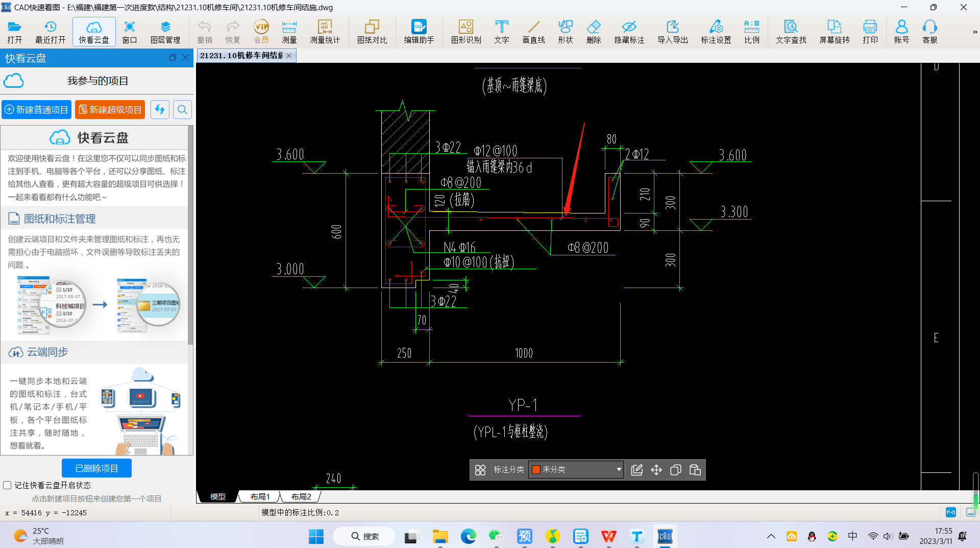The height and width of the screenshot is (548, 980).
Task: Select the 文字 text tool
Action: (x=501, y=32)
